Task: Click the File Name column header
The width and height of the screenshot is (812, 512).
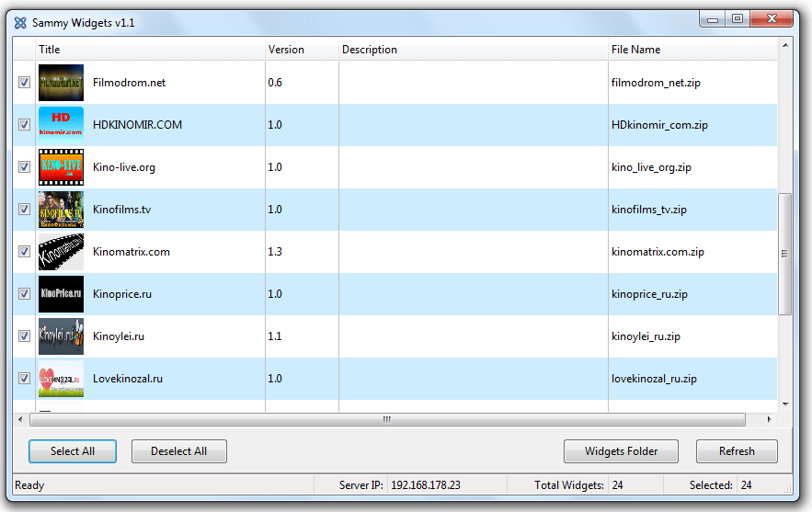Action: (x=692, y=50)
